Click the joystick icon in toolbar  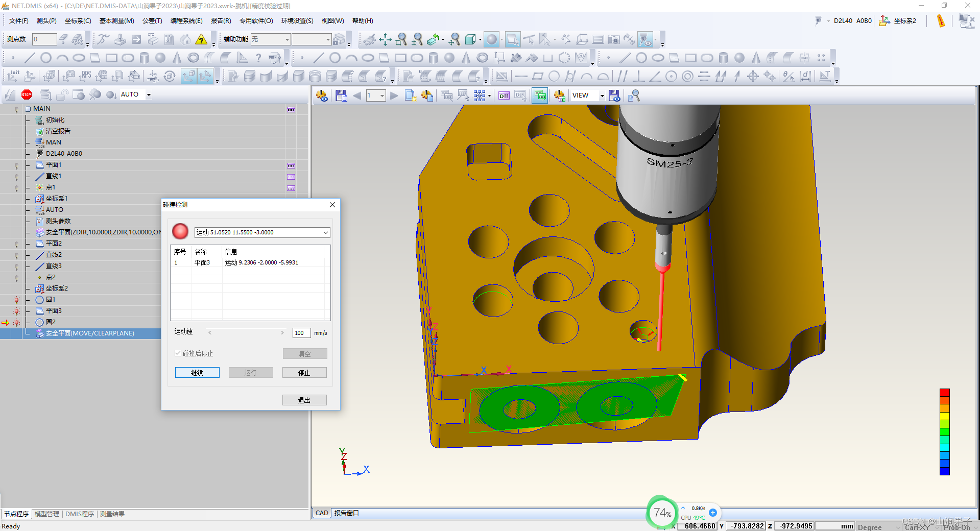[120, 39]
